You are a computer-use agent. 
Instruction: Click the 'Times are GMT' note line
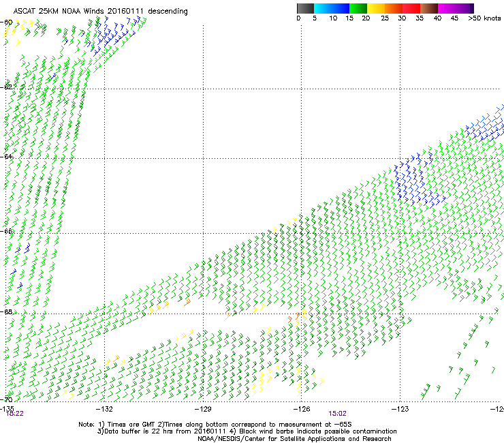pos(215,425)
